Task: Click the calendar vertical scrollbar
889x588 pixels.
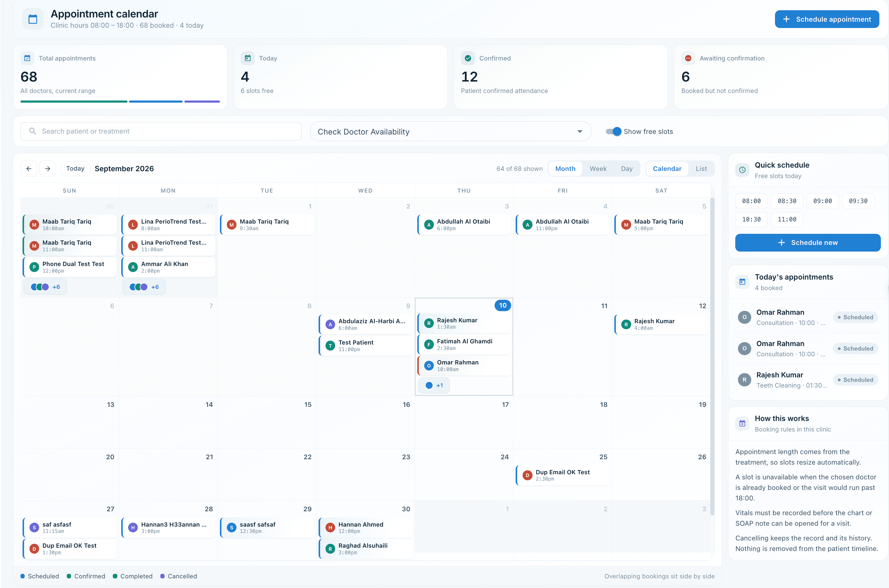Action: [712, 356]
